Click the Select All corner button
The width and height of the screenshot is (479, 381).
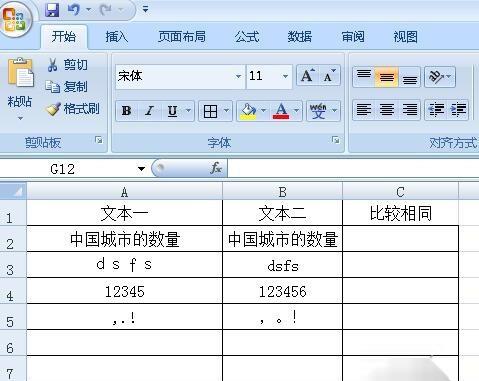point(13,191)
